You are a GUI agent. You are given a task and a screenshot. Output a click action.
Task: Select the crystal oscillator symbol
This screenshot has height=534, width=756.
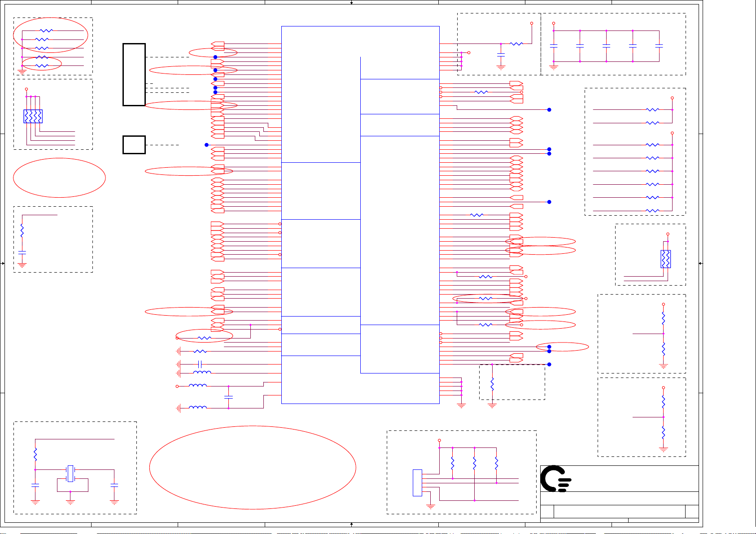(x=70, y=473)
